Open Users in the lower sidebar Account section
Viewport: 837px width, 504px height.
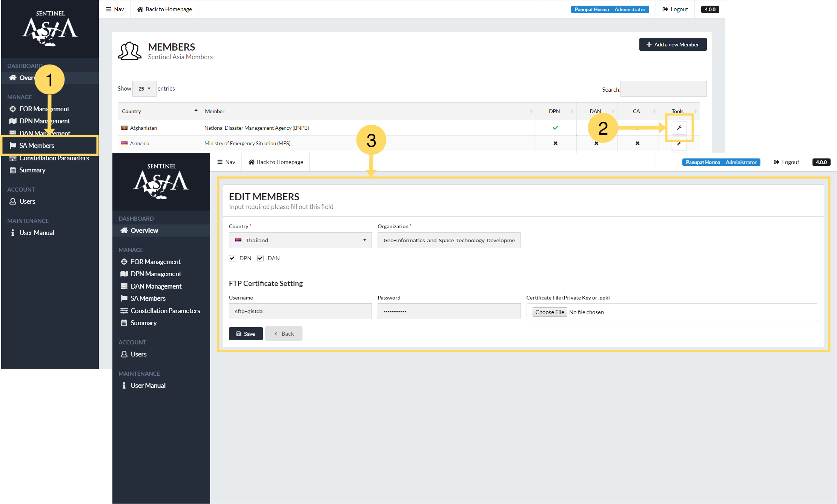click(138, 354)
